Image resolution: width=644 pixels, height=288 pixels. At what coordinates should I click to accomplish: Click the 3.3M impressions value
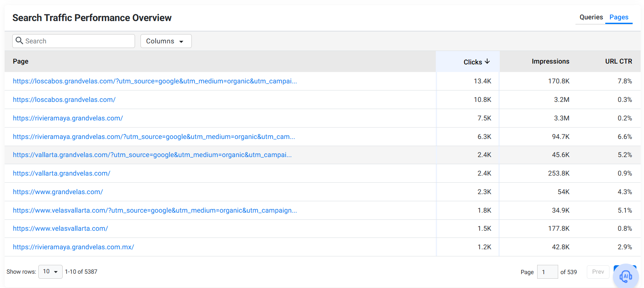562,118
